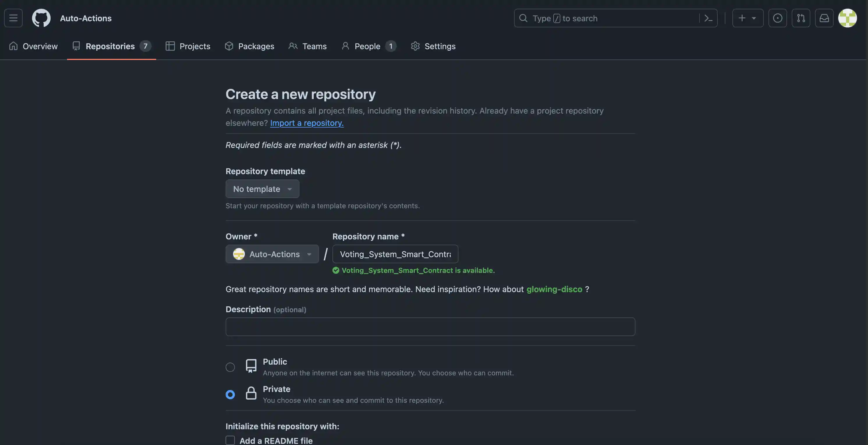868x445 pixels.
Task: Click the Overview home icon
Action: click(14, 46)
